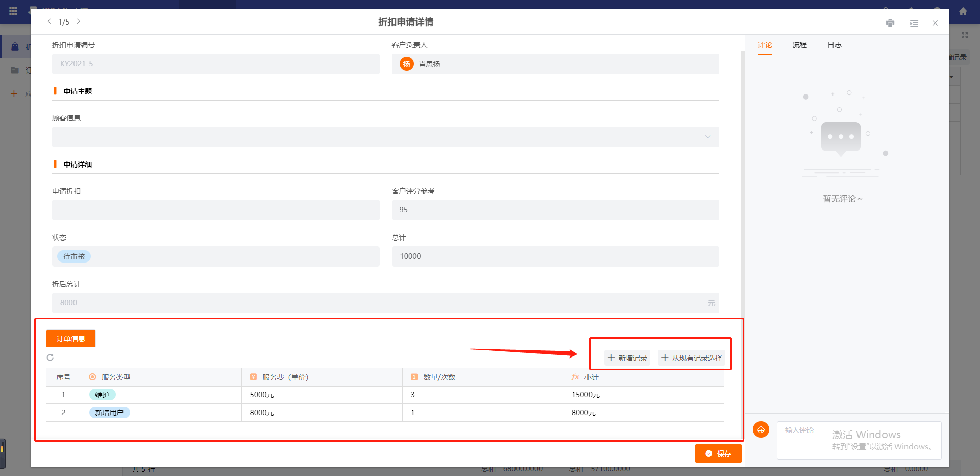Screen dimensions: 980x476
Task: Click the currency icon in 服务费 column header
Action: [254, 377]
